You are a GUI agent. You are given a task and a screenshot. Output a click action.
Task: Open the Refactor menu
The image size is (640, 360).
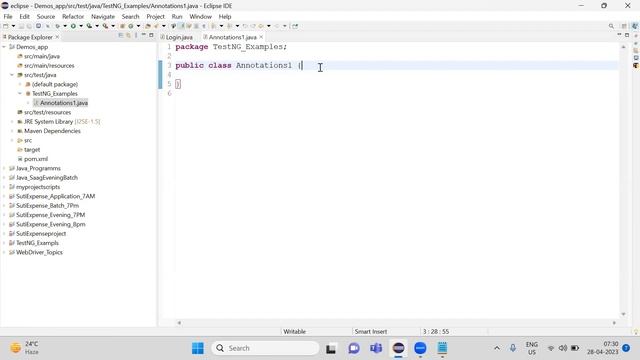point(73,17)
